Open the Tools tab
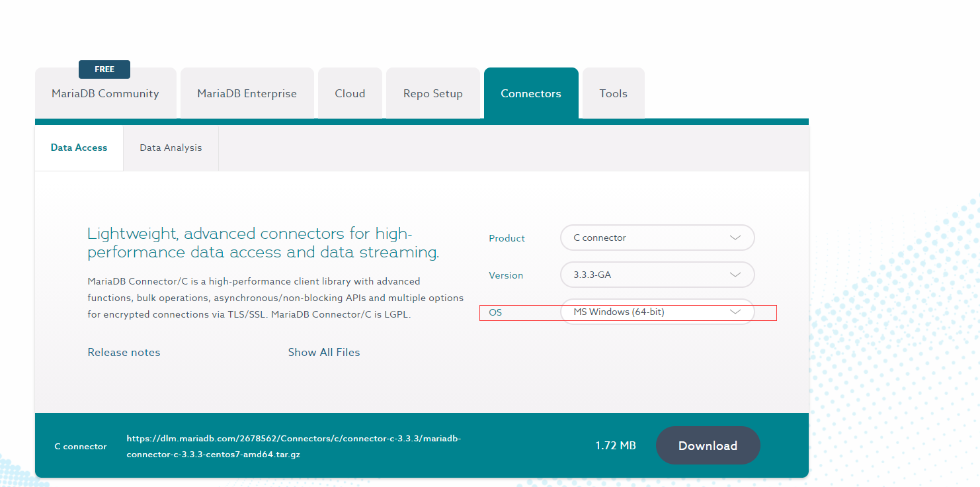 [613, 93]
